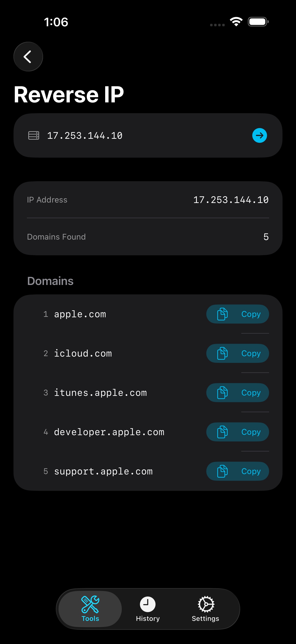Viewport: 296px width, 644px height.
Task: Submit lookup with blue arrow button
Action: pos(259,135)
